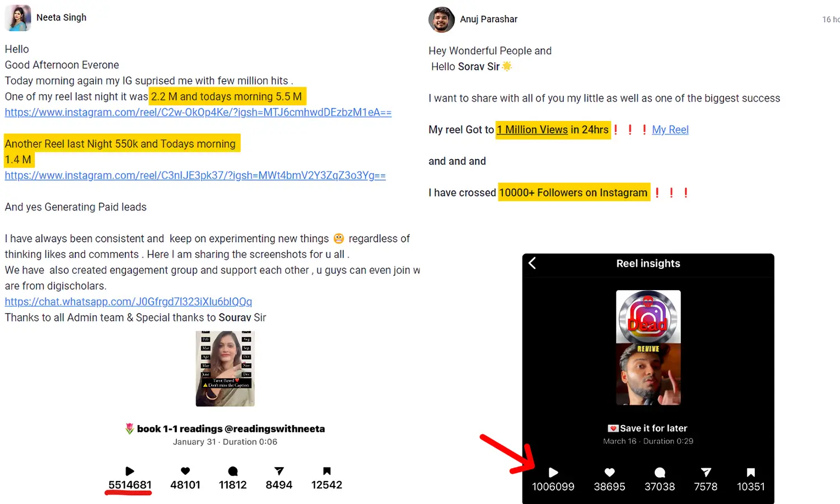Click the comment icon above 11812

tap(233, 471)
